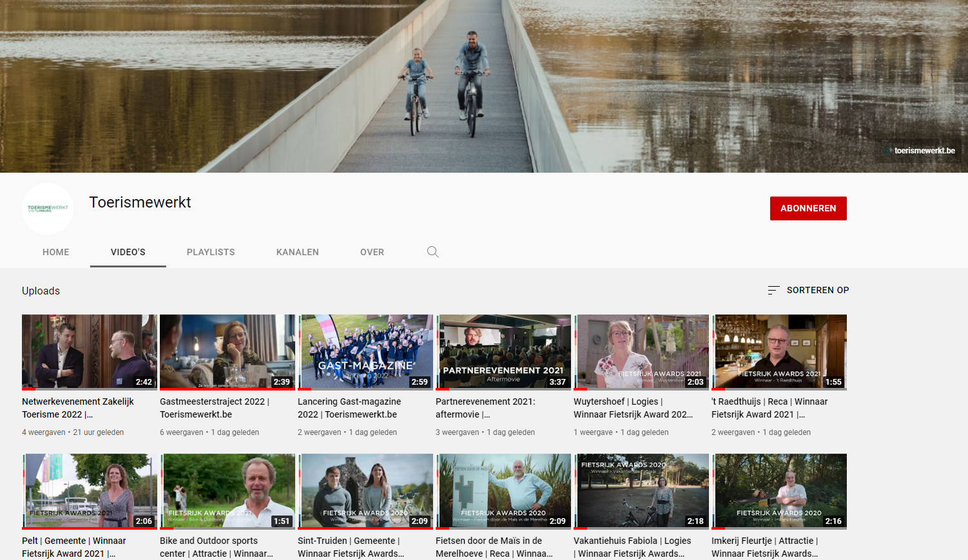Play the Fietsen door de Maïs thumbnail

503,492
